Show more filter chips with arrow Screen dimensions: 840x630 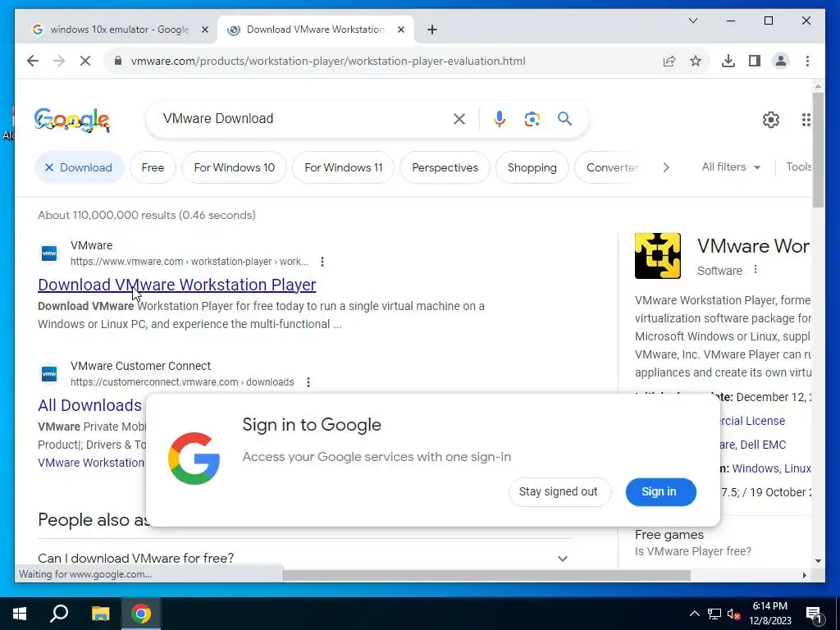tap(666, 167)
